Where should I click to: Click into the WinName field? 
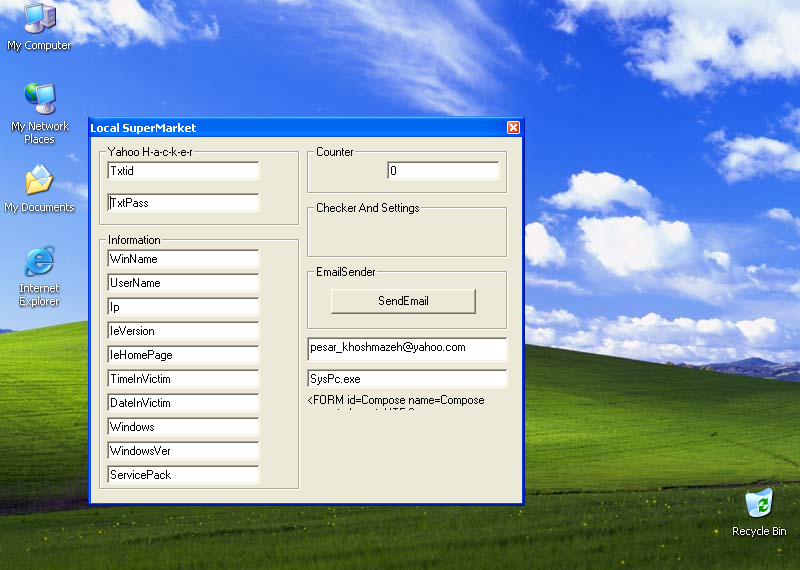[183, 259]
